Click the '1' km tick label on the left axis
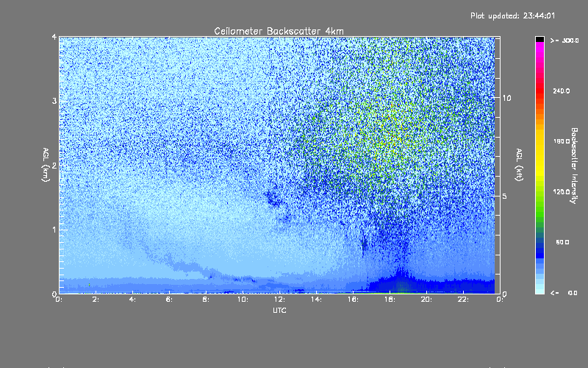Screen dimensions: 588x368 [54, 230]
